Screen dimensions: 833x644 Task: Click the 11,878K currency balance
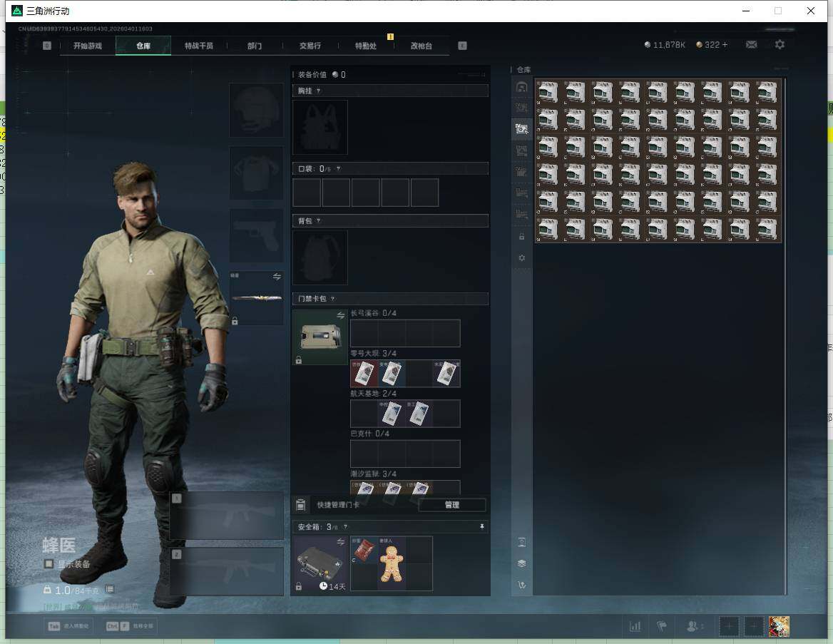point(665,45)
